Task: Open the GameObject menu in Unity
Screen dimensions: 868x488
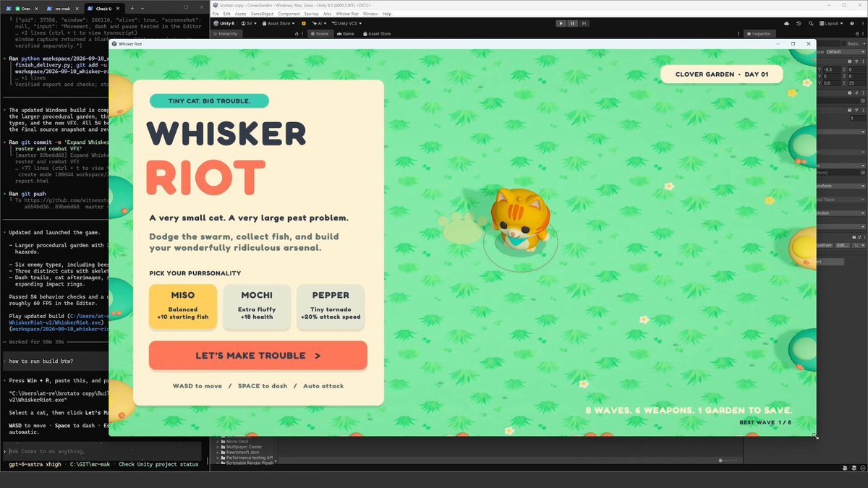Action: 262,14
